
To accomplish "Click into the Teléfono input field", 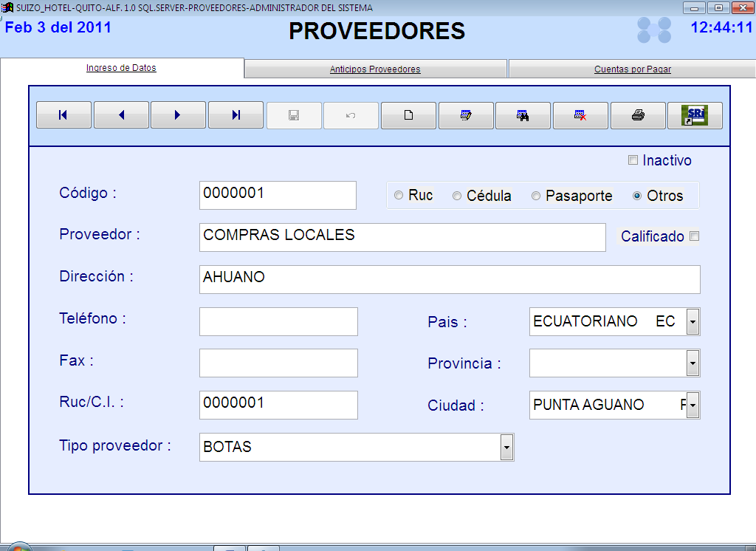I will click(x=278, y=322).
